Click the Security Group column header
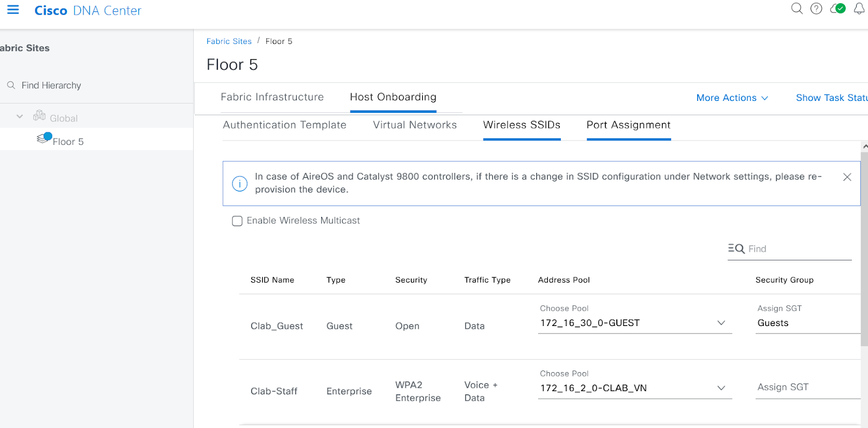The height and width of the screenshot is (428, 868). [x=784, y=280]
